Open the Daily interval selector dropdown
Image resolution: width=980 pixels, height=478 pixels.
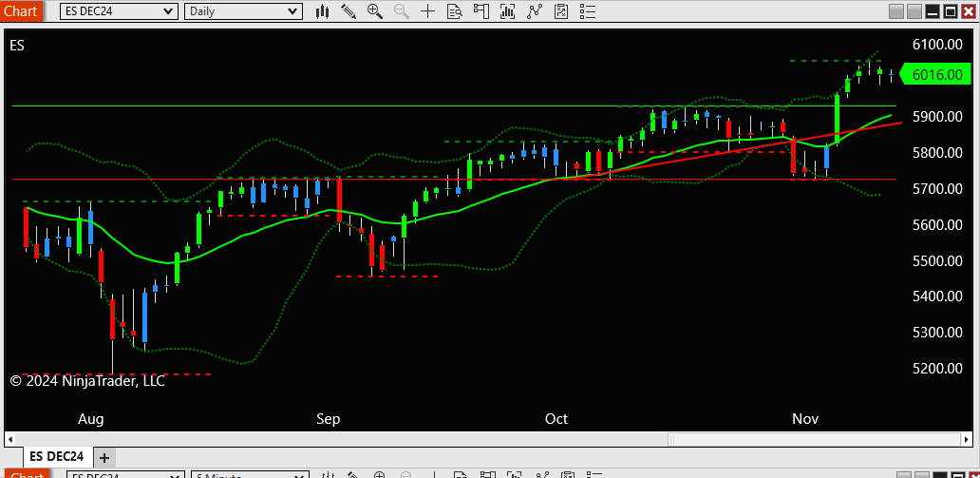pyautogui.click(x=243, y=10)
